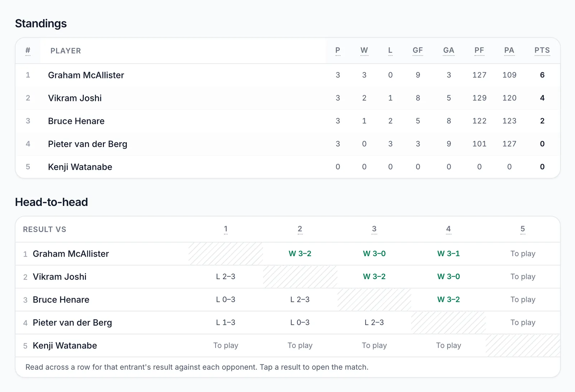Select Graham McAllister in the Standings table
This screenshot has width=575, height=392.
(86, 75)
